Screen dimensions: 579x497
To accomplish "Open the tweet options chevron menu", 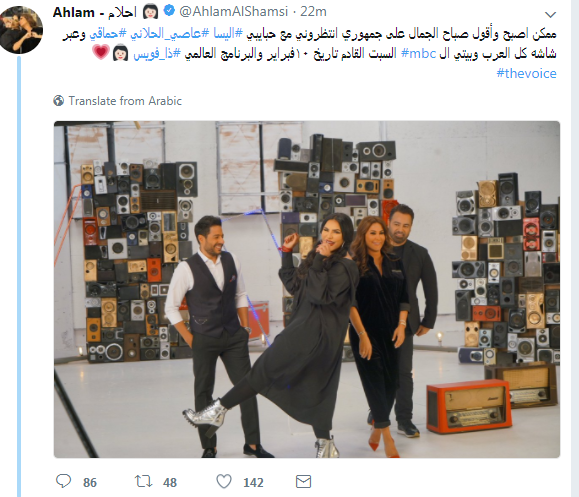I will (550, 15).
